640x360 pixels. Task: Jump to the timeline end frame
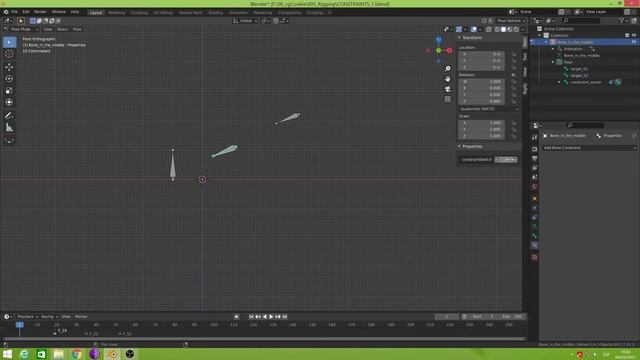pyautogui.click(x=285, y=317)
